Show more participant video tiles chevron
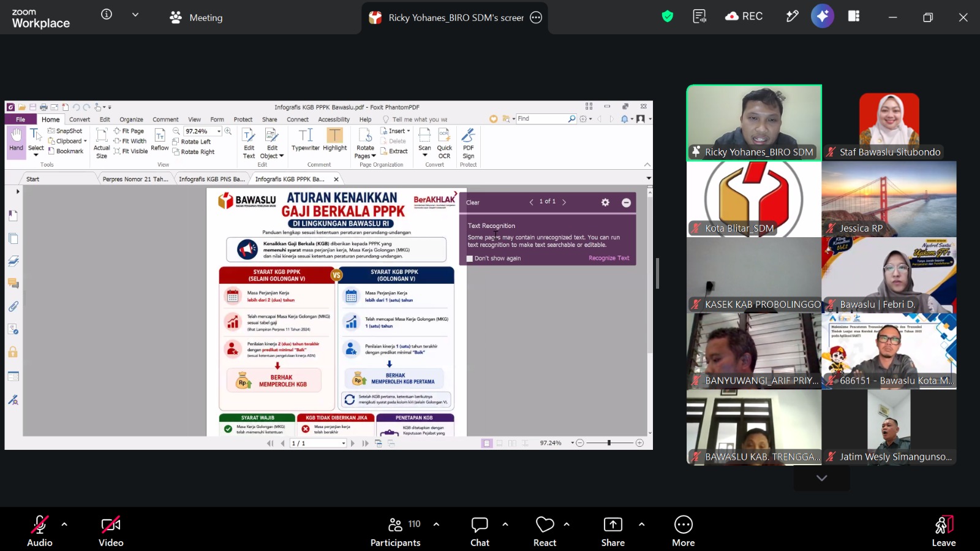 (821, 478)
